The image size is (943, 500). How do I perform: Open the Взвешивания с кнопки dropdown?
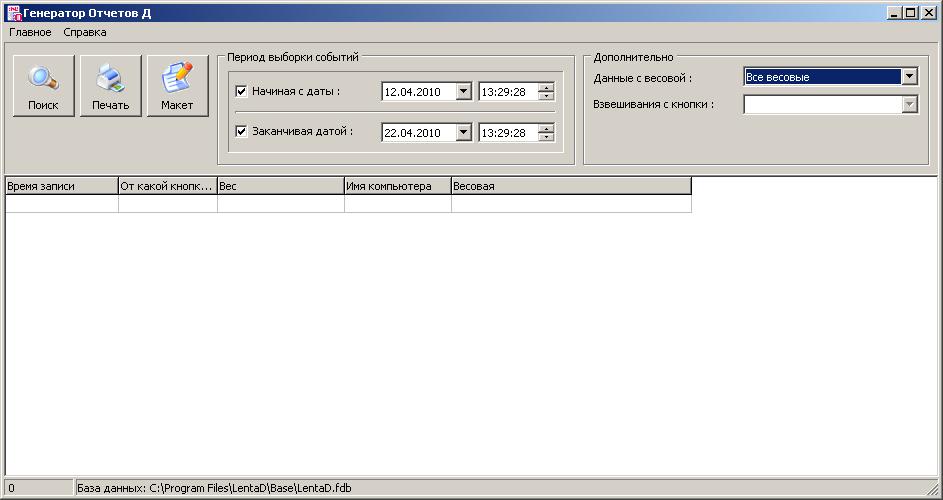click(x=909, y=104)
